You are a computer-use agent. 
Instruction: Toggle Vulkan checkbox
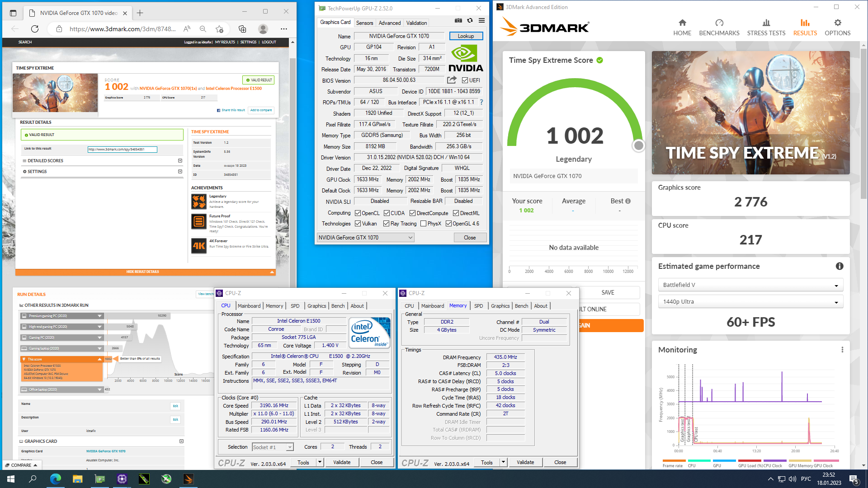point(358,224)
